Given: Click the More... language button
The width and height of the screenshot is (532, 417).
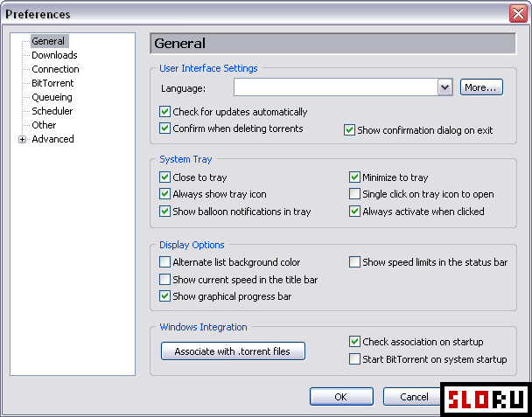Looking at the screenshot, I should click(x=481, y=87).
